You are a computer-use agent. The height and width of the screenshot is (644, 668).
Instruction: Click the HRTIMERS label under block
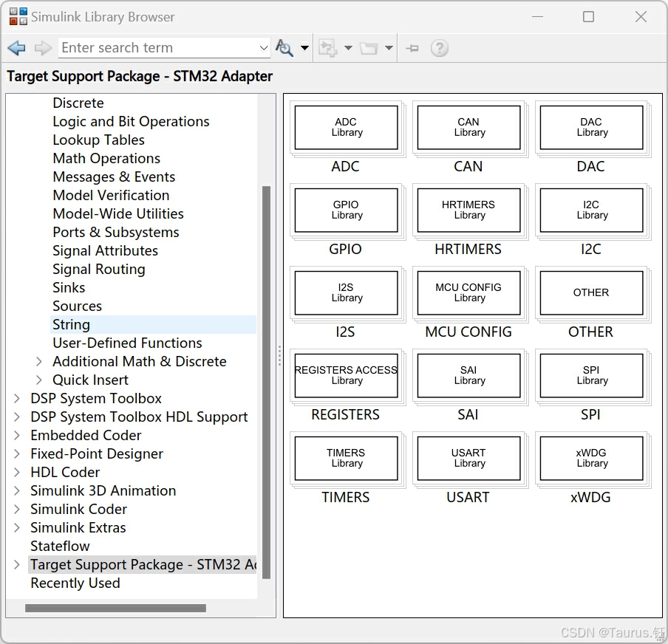tap(468, 249)
